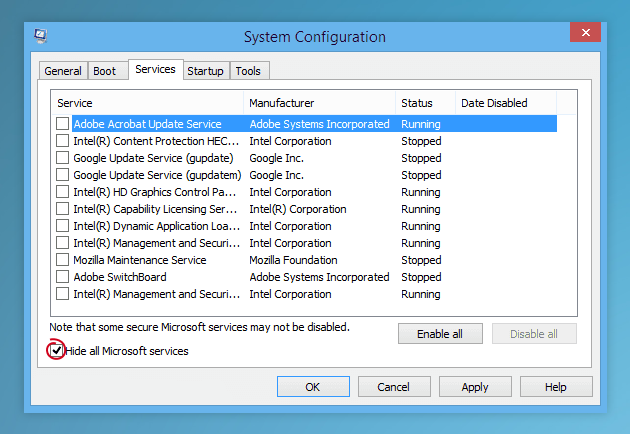
Task: Click the Apply button
Action: pyautogui.click(x=475, y=387)
